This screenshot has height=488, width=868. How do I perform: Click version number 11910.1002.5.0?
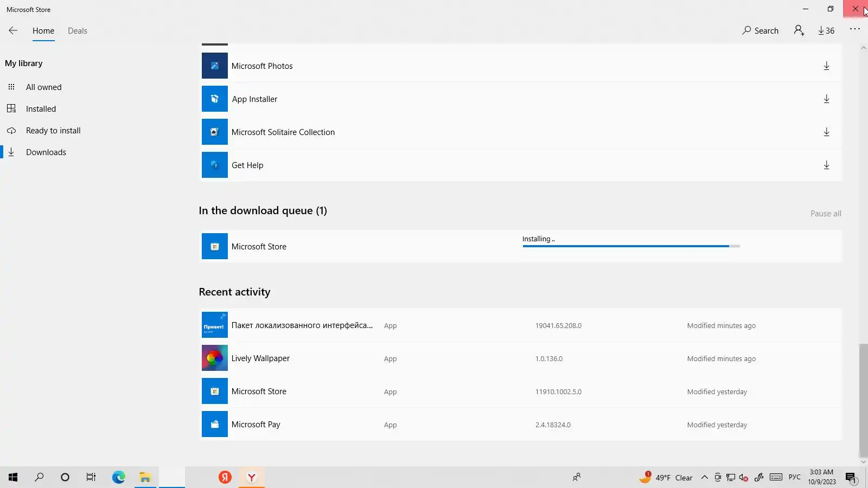point(558,392)
